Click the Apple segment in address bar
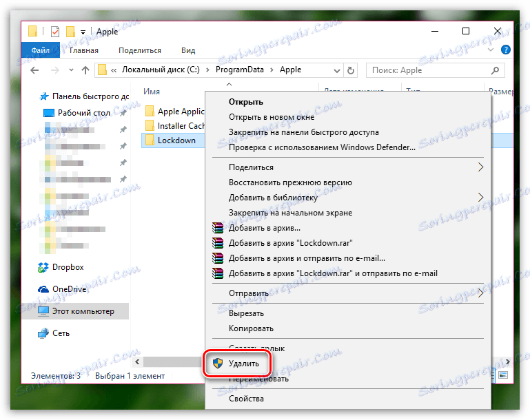The width and height of the screenshot is (530, 420). click(290, 70)
